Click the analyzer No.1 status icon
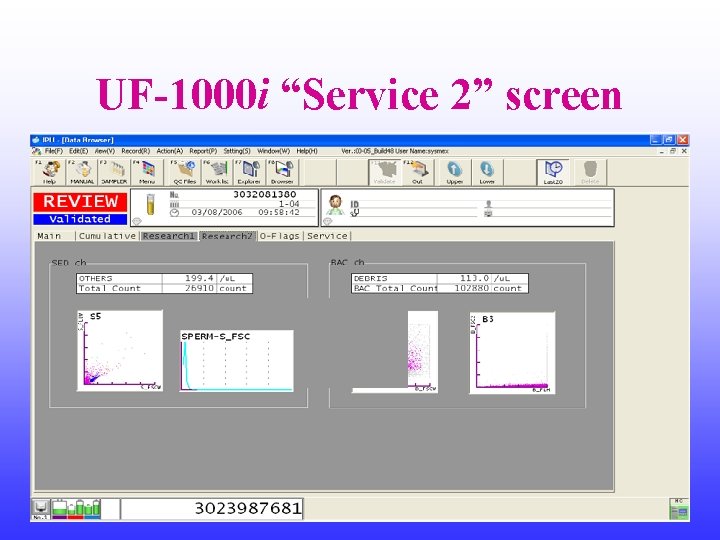 (x=40, y=509)
